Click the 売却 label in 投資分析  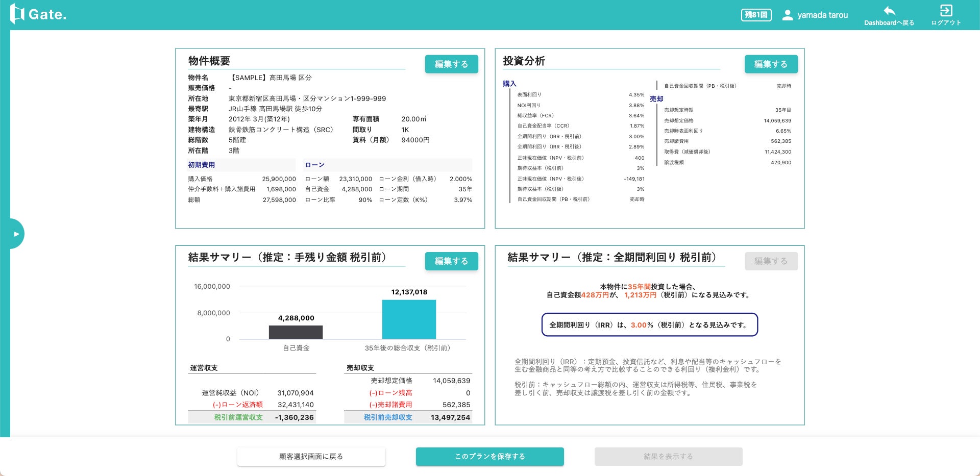pos(656,99)
